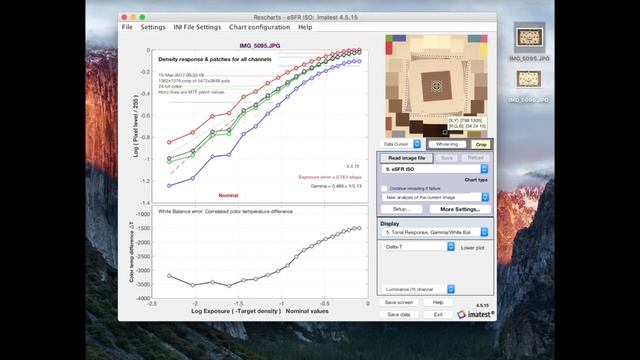The image size is (640, 360).
Task: Open the Chart configuration menu
Action: [x=260, y=27]
